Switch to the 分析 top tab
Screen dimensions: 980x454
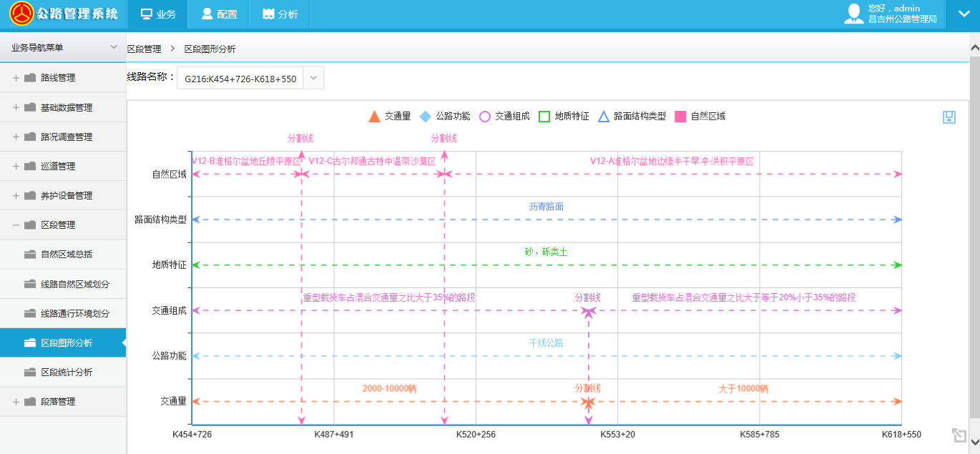280,14
